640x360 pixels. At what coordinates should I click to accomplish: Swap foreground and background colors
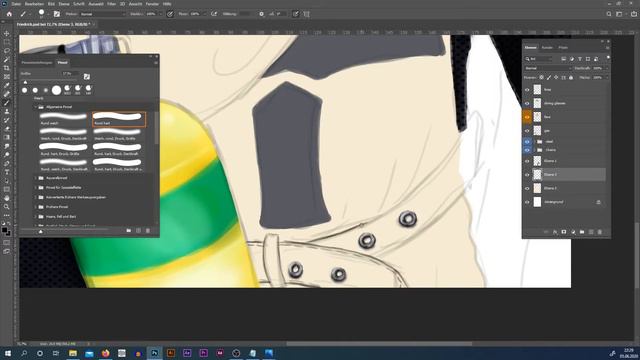9,224
